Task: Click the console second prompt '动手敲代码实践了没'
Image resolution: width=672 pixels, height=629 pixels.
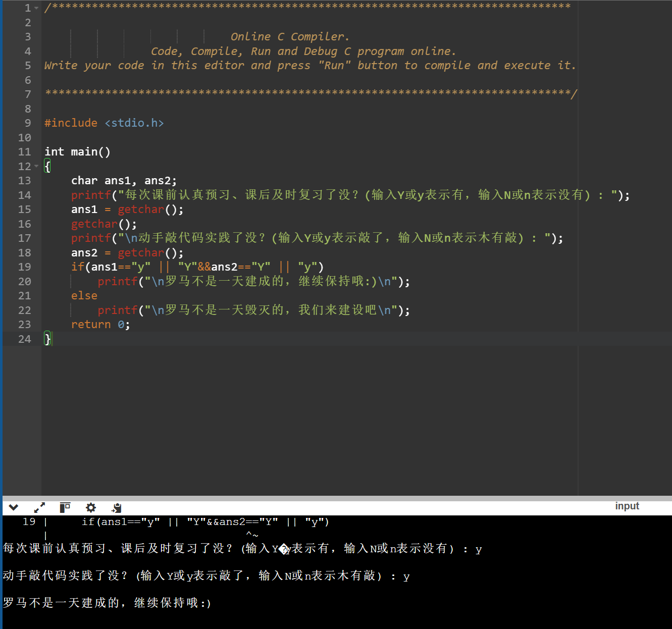Action: 206,576
